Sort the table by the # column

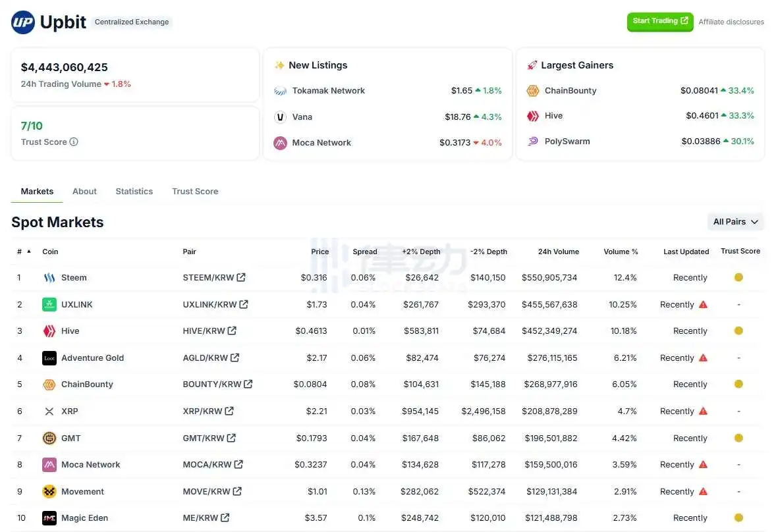pos(22,252)
